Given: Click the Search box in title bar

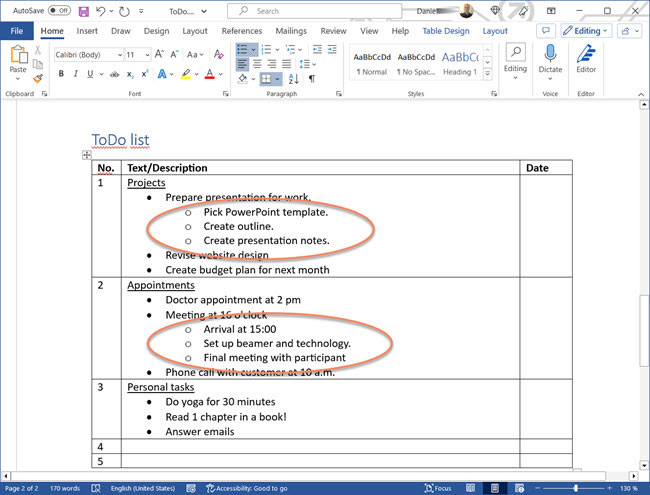Looking at the screenshot, I should [x=314, y=11].
